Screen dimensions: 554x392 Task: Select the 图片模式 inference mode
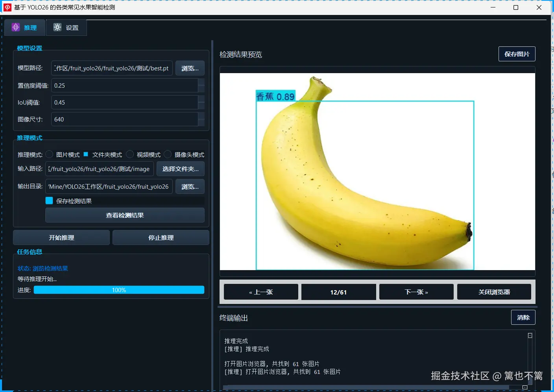[x=49, y=154]
